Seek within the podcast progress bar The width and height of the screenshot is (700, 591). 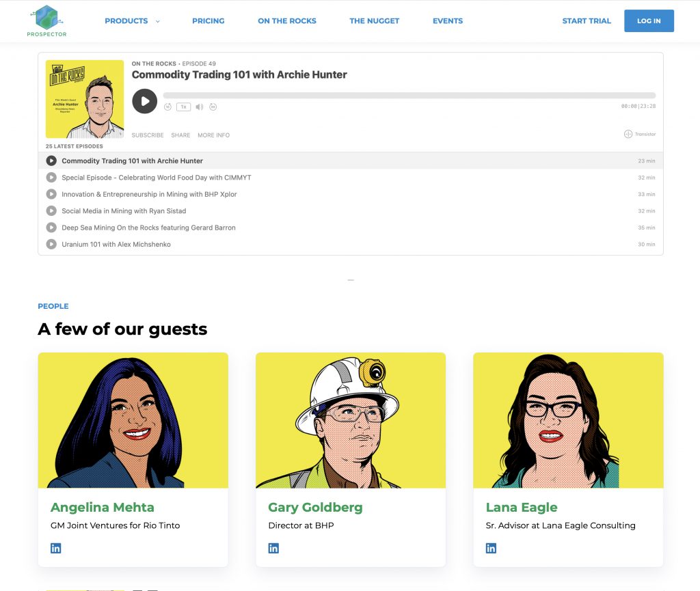(x=409, y=96)
